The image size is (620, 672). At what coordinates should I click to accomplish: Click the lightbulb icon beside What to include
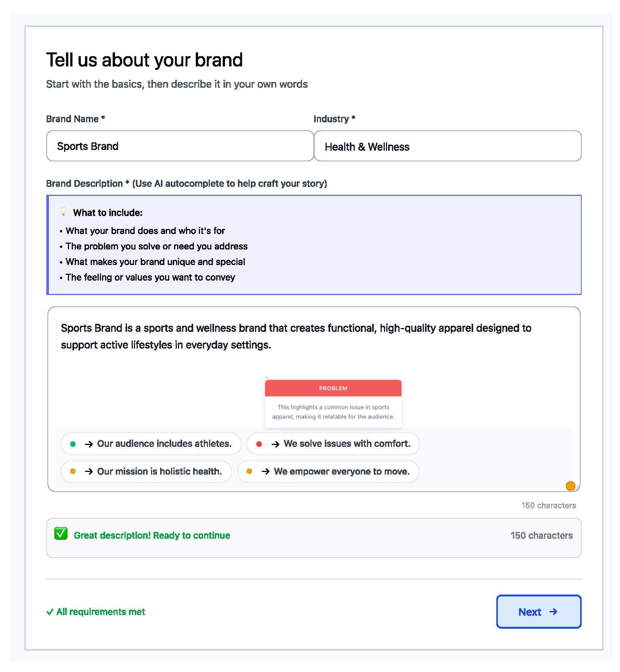click(64, 211)
